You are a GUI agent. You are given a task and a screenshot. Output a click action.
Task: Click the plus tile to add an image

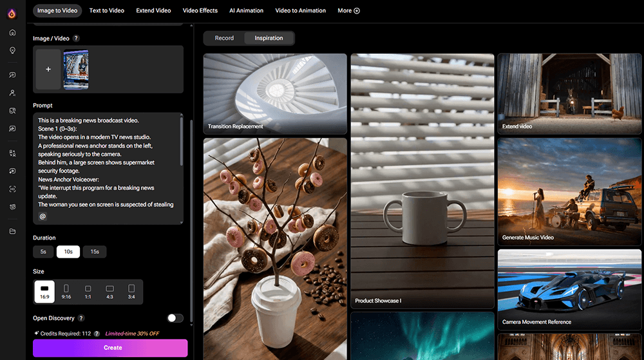pos(48,69)
